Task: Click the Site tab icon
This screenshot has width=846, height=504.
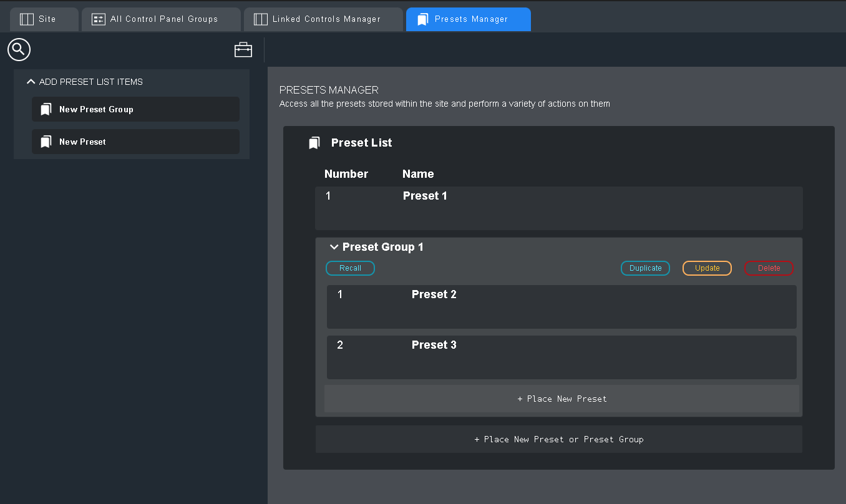Action: point(27,19)
